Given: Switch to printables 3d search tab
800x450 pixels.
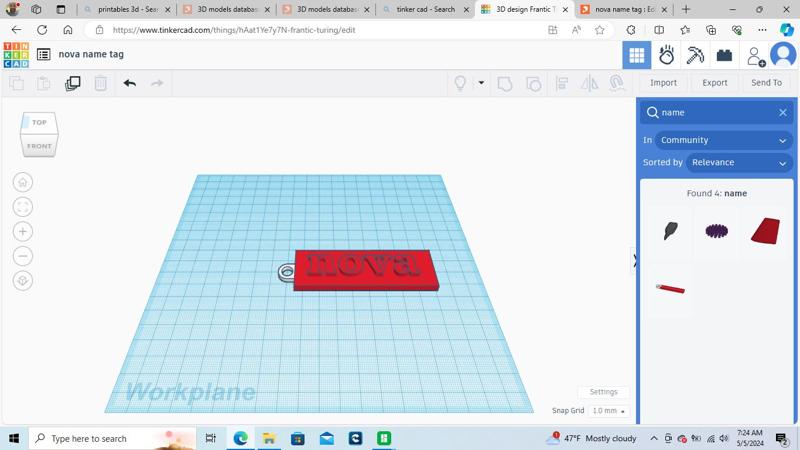Looking at the screenshot, I should tap(127, 9).
